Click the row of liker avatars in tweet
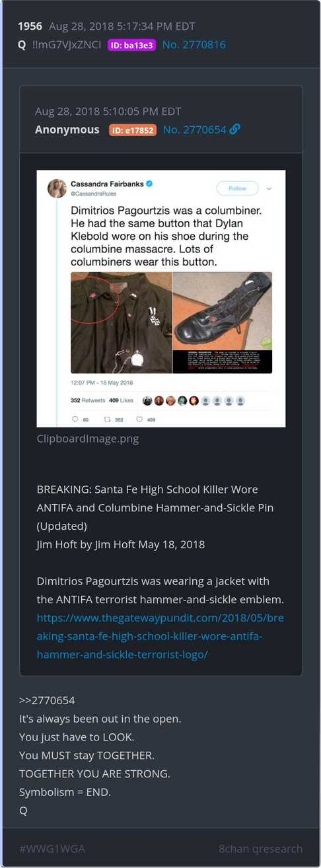Viewport: 321px width, 868px height. click(194, 400)
